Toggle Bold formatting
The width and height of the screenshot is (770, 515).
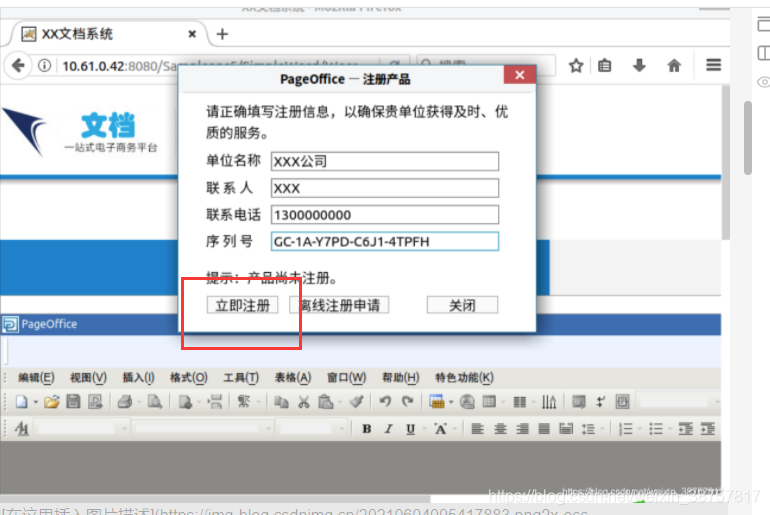[366, 429]
